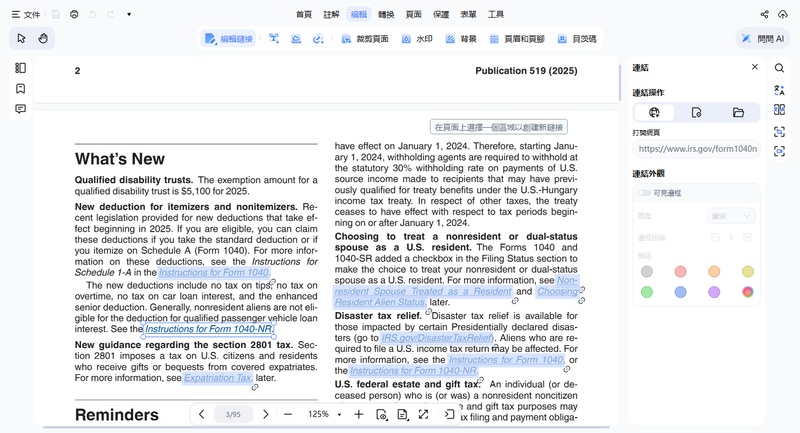Click the 裁剪頁面 crop tool
The height and width of the screenshot is (433, 800).
coord(365,39)
